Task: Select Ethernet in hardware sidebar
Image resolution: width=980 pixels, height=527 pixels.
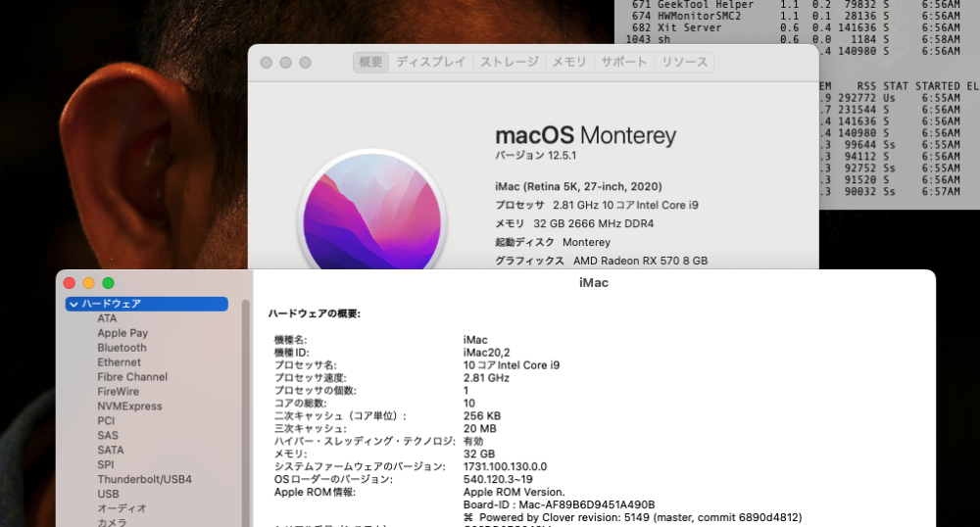Action: (119, 362)
